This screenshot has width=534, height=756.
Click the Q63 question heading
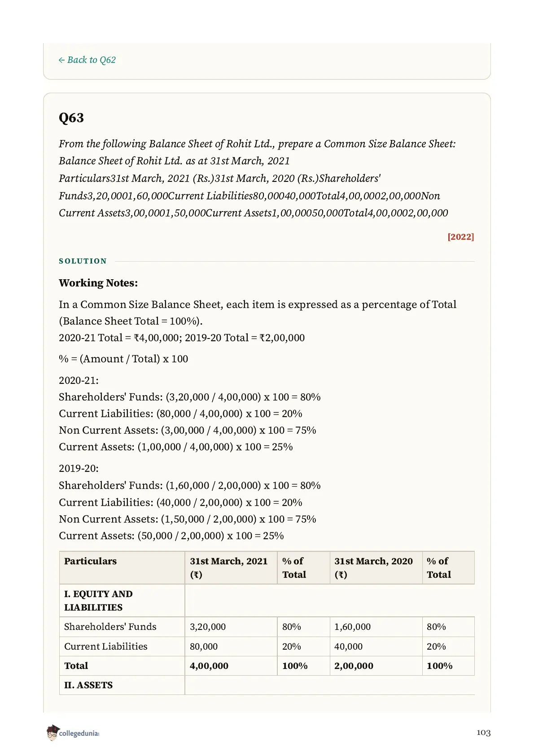[71, 118]
